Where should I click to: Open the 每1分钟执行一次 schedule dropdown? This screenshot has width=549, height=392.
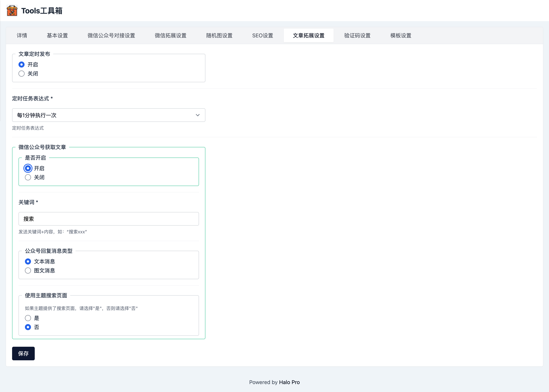click(108, 115)
